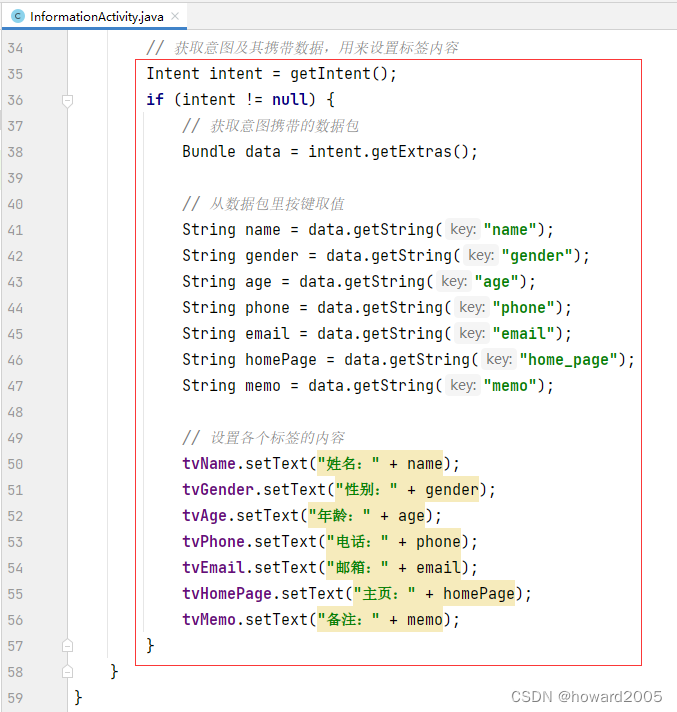
Task: Click line number 34 in the gutter
Action: (15, 48)
